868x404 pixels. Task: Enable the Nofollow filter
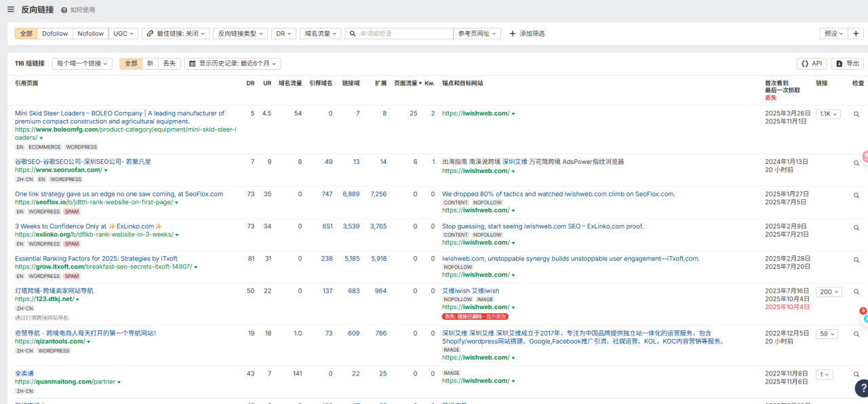pos(90,33)
